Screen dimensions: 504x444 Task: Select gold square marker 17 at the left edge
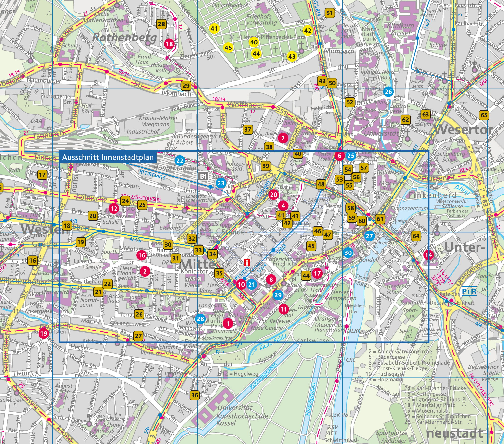[42, 175]
